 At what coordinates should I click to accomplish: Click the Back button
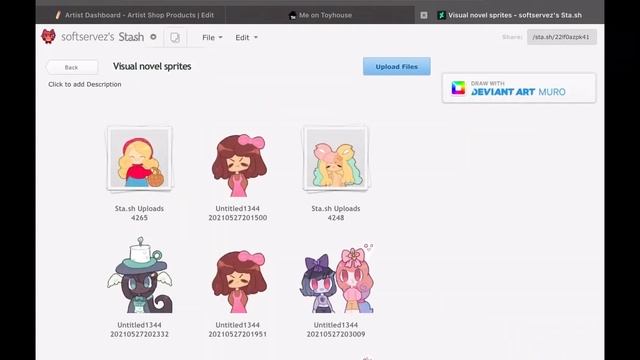[72, 67]
